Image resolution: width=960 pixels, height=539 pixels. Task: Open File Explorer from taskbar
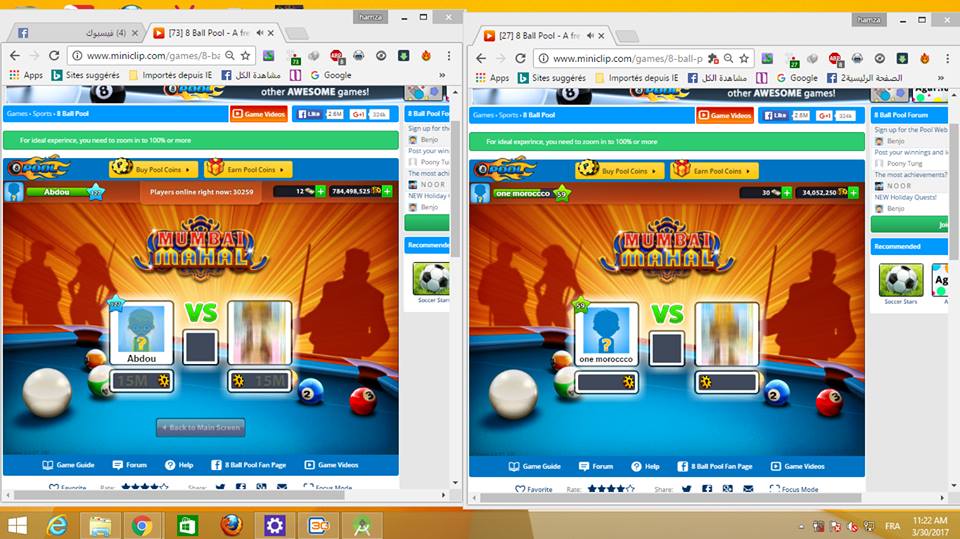[x=100, y=525]
